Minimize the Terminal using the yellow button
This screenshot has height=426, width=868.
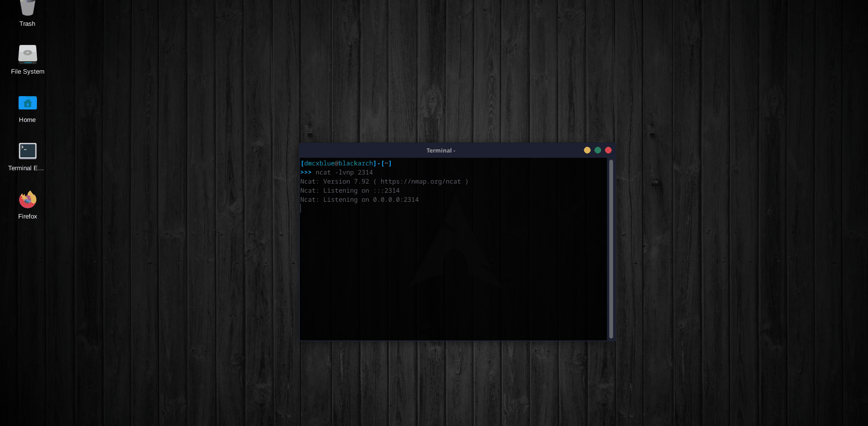587,150
